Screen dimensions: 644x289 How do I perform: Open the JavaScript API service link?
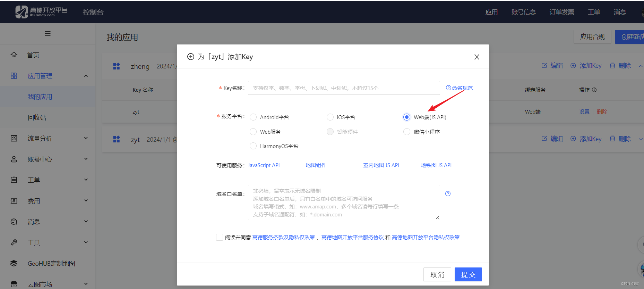coord(264,165)
